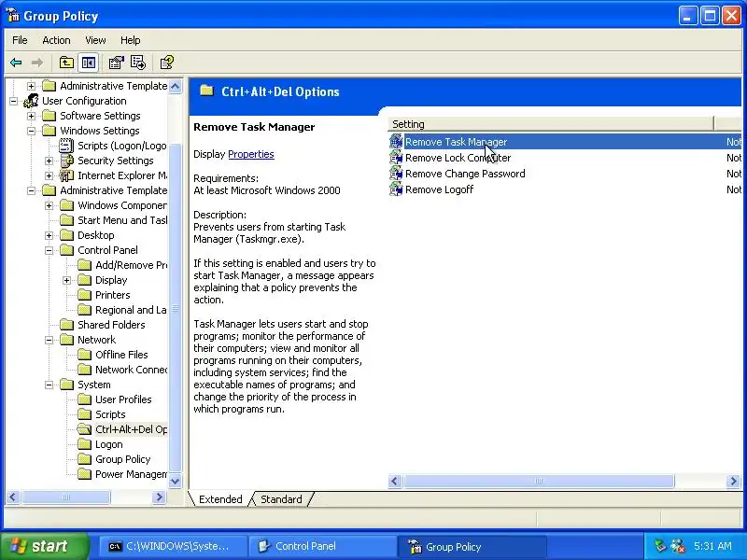Switch to the Standard tab

[x=281, y=499]
